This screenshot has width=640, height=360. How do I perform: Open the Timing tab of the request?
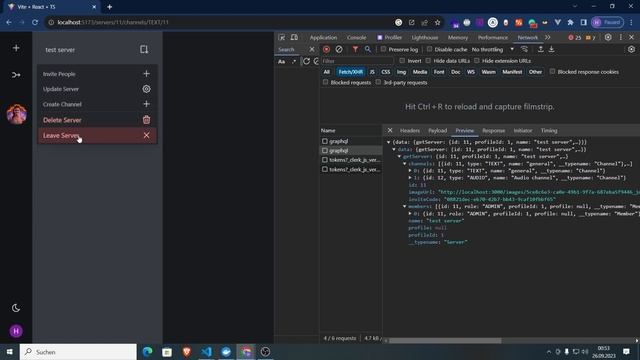click(x=549, y=131)
